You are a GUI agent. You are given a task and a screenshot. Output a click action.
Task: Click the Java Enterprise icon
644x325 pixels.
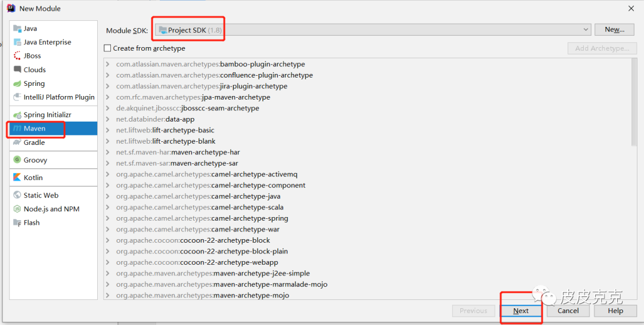click(x=17, y=42)
